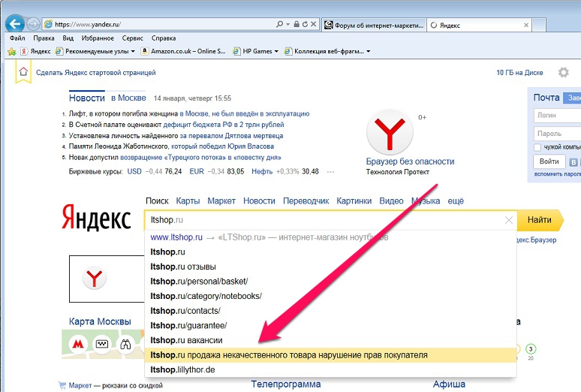Open the Видео service link

tap(391, 201)
